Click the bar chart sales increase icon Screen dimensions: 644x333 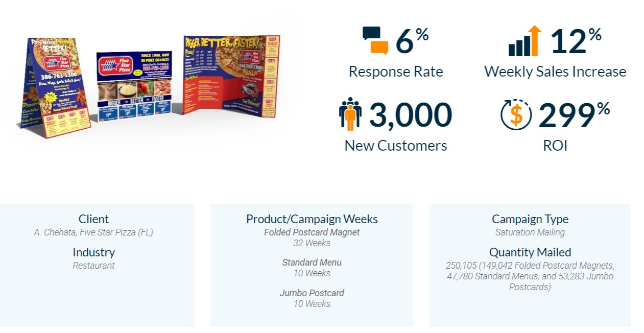pyautogui.click(x=524, y=41)
